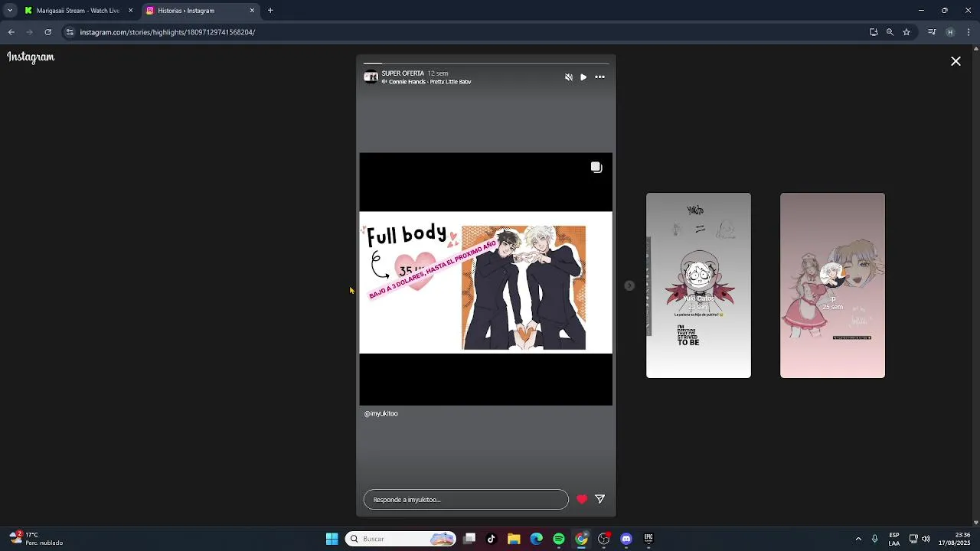Viewport: 980px width, 551px height.
Task: Show hidden system tray icons
Action: (858, 539)
